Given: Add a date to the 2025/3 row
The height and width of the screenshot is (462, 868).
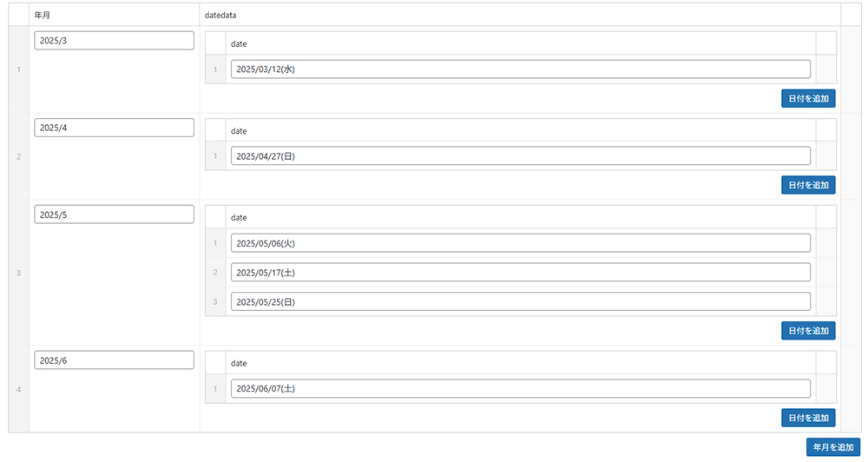Looking at the screenshot, I should click(808, 99).
